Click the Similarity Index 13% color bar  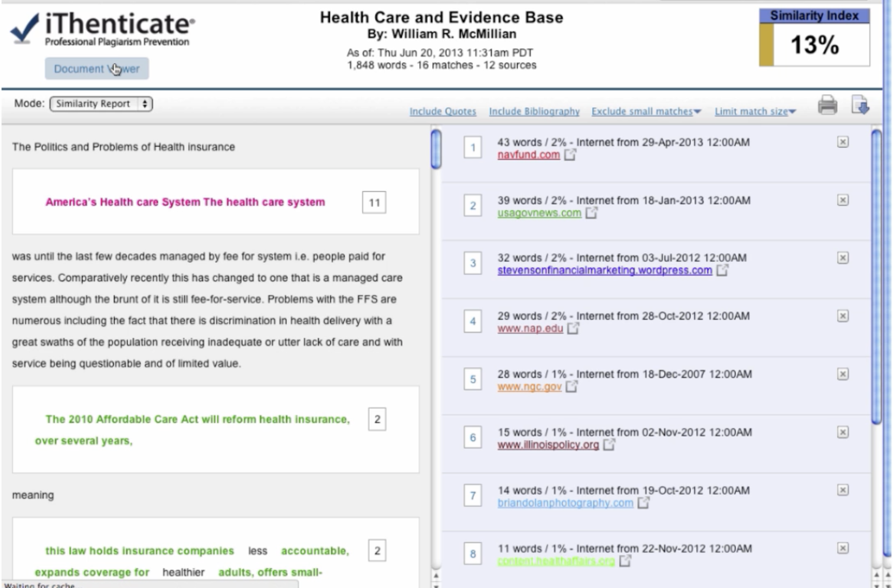[x=766, y=45]
